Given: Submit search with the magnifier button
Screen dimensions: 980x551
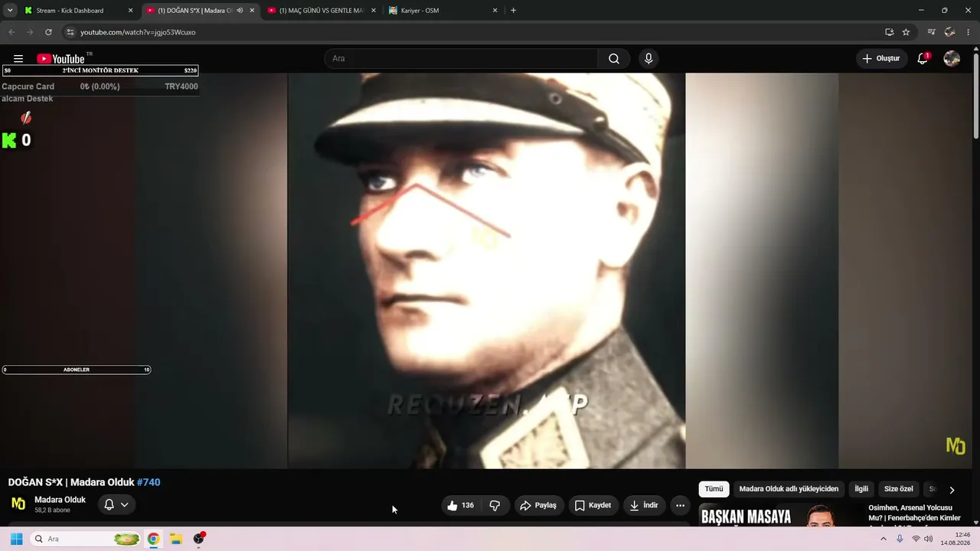Looking at the screenshot, I should [614, 59].
